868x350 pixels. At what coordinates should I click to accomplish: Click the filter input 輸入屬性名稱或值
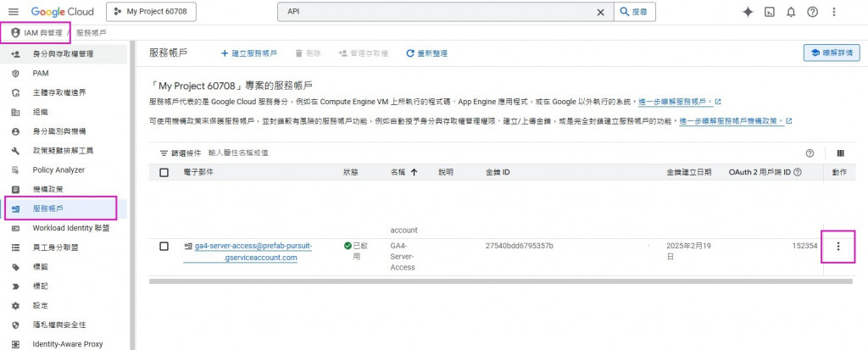click(x=238, y=153)
